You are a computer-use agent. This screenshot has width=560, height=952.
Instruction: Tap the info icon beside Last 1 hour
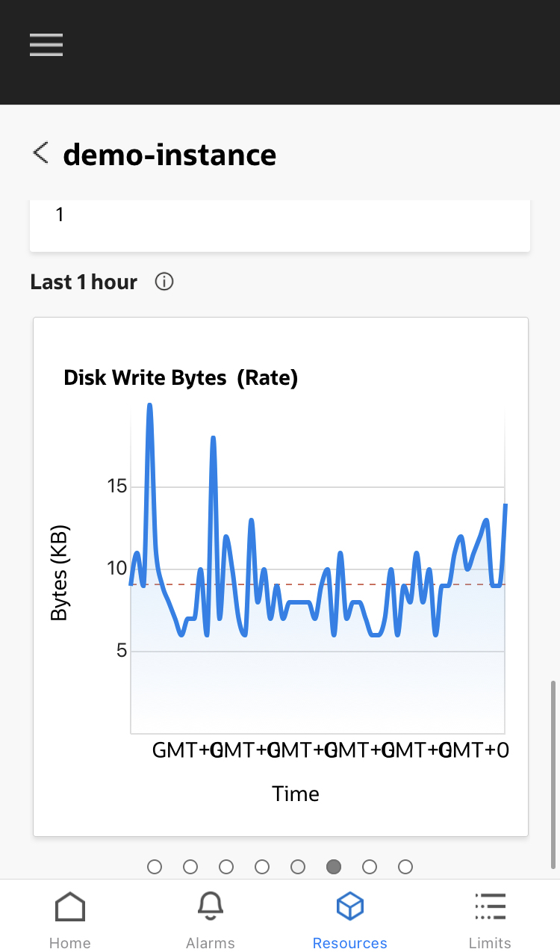click(164, 282)
